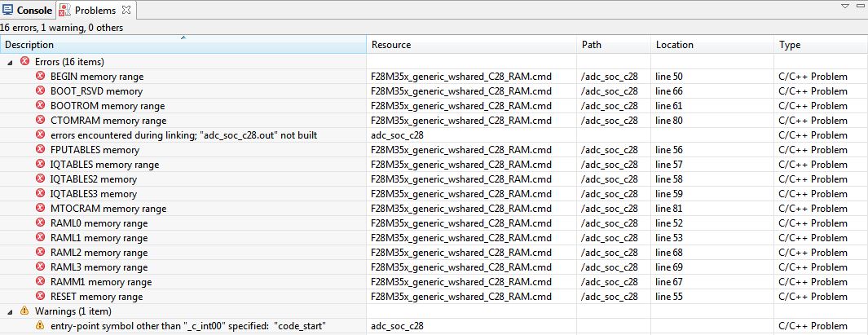This screenshot has height=335, width=868.
Task: Click the error icon for BEGIN memory range
Action: tap(40, 76)
